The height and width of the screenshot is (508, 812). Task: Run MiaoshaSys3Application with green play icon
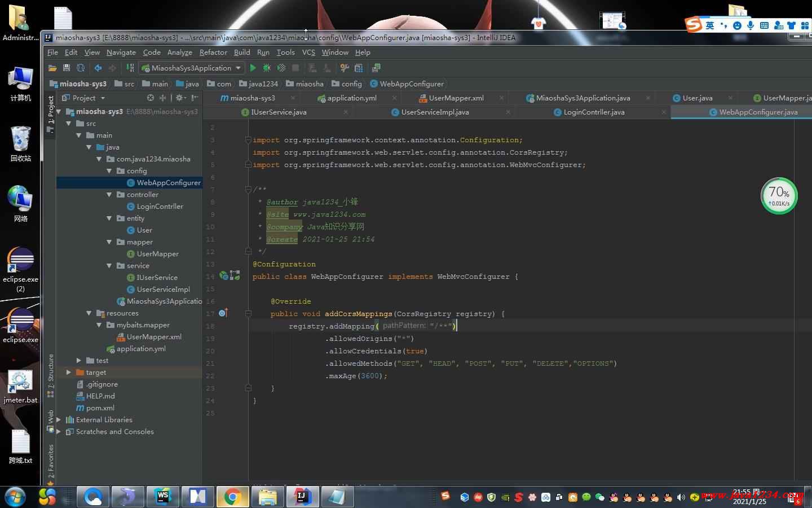[x=253, y=68]
